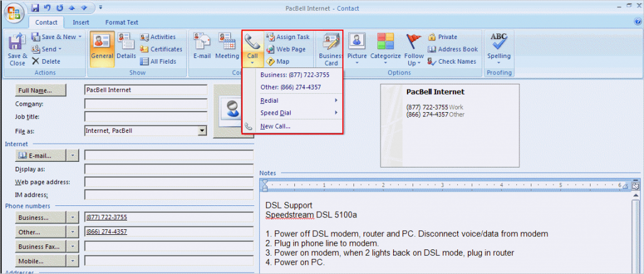Click the Spelling button in Proofing
Viewport: 644px width, 274px height.
499,49
